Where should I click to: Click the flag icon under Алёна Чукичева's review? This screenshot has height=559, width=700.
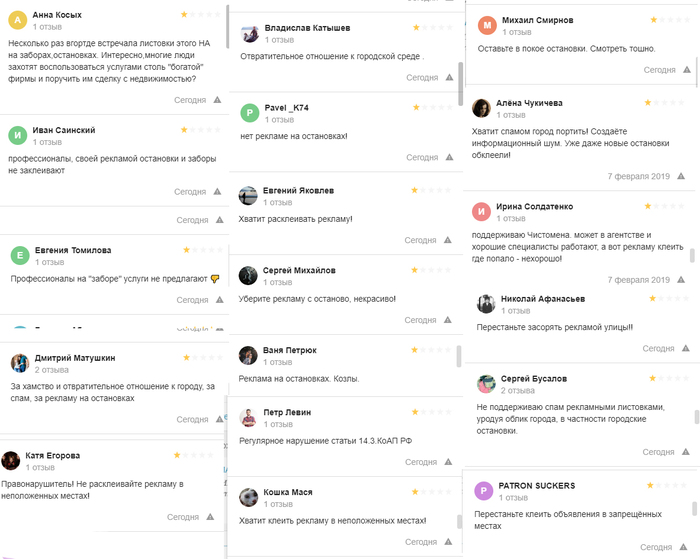681,175
